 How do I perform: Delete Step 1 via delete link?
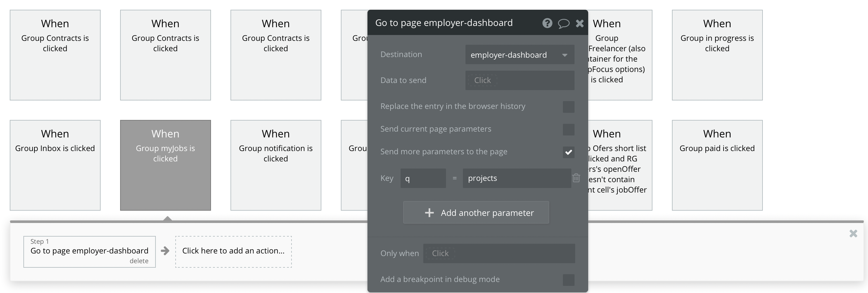point(139,261)
